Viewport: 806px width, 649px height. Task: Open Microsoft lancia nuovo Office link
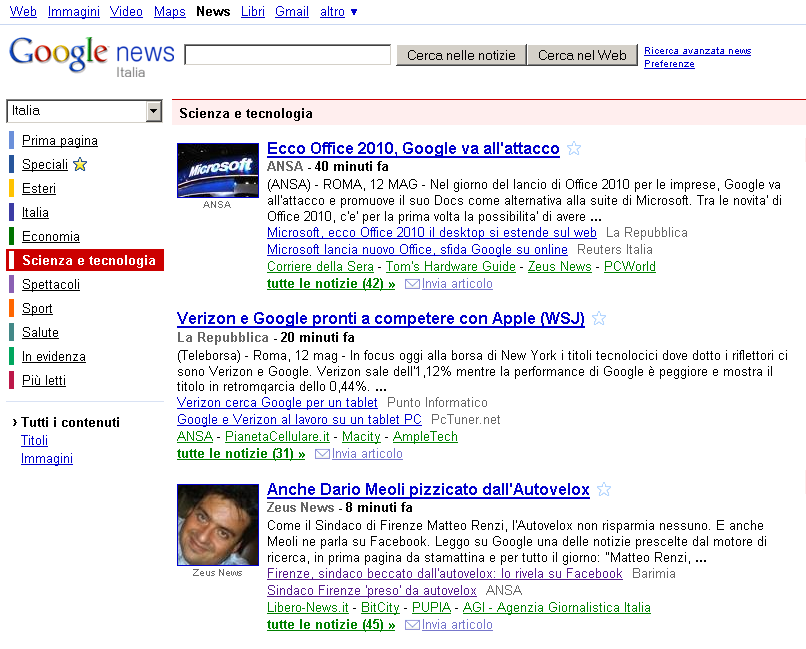[x=417, y=250]
